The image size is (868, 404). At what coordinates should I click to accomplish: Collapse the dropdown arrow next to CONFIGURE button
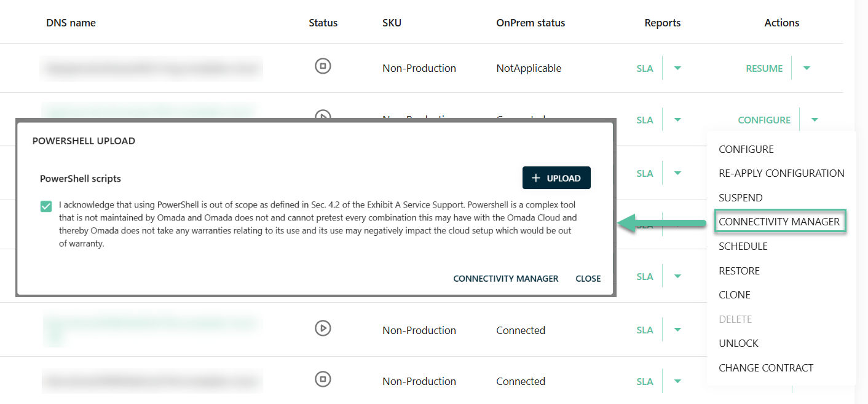(x=815, y=120)
